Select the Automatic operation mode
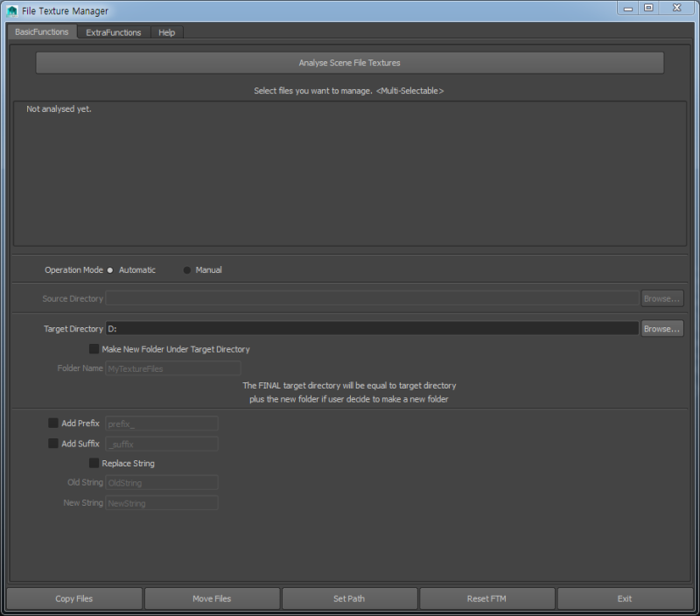700x616 pixels. coord(110,270)
